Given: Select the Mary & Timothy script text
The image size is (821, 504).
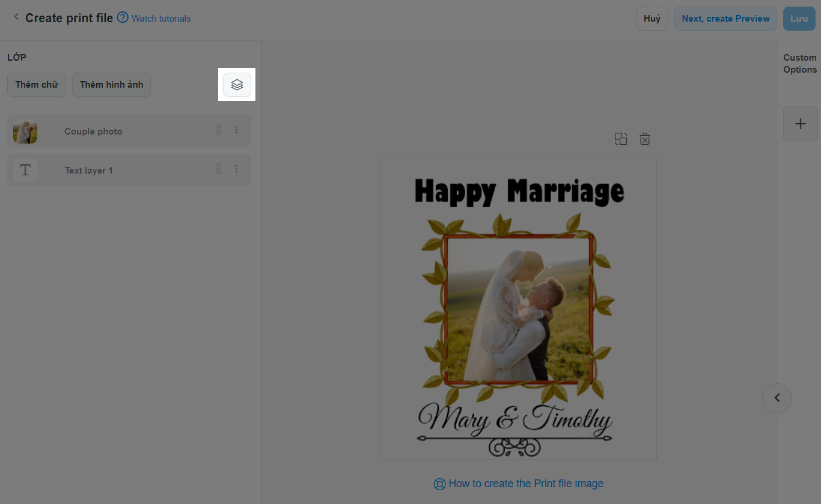Looking at the screenshot, I should point(515,419).
